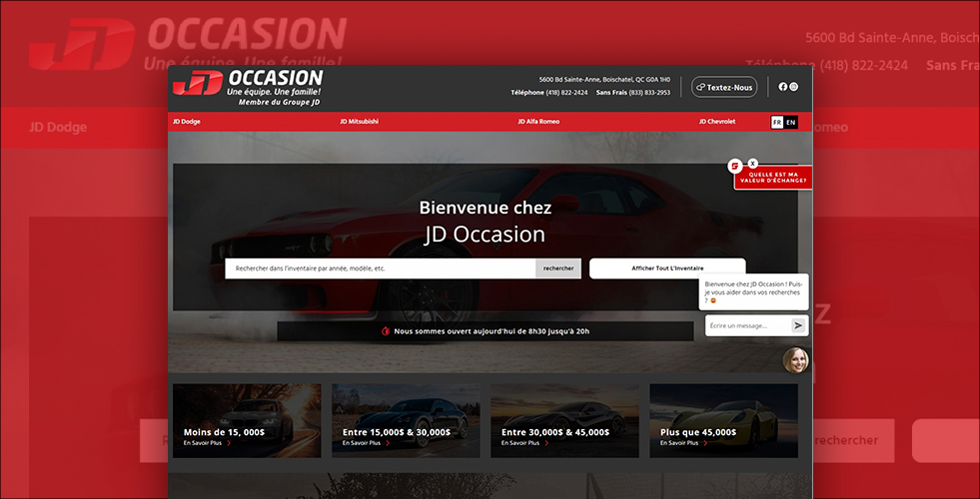Open JD Dodge menu item
980x499 pixels.
(x=187, y=122)
